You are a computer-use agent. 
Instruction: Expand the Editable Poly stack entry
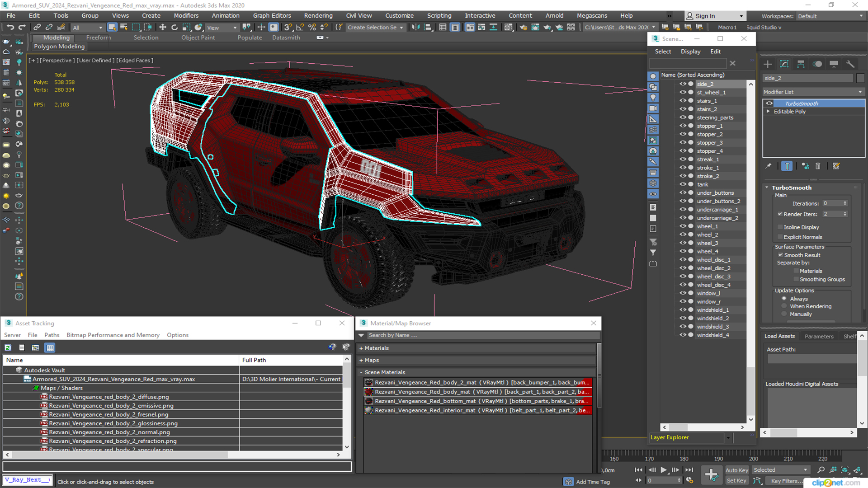pos(768,112)
